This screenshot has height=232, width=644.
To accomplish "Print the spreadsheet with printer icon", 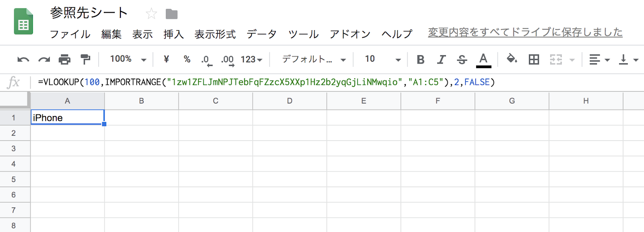I will 64,59.
